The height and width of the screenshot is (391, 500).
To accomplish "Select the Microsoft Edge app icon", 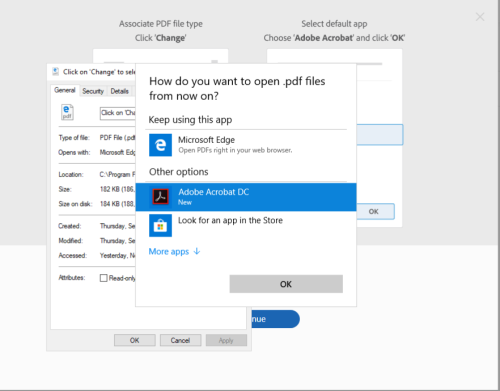I will pyautogui.click(x=160, y=145).
